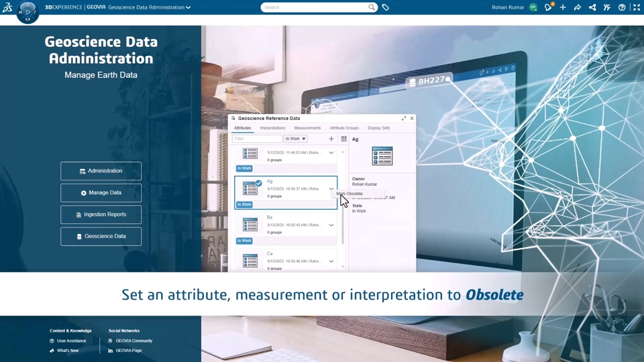Toggle the checkmark on the Ag card

(258, 183)
